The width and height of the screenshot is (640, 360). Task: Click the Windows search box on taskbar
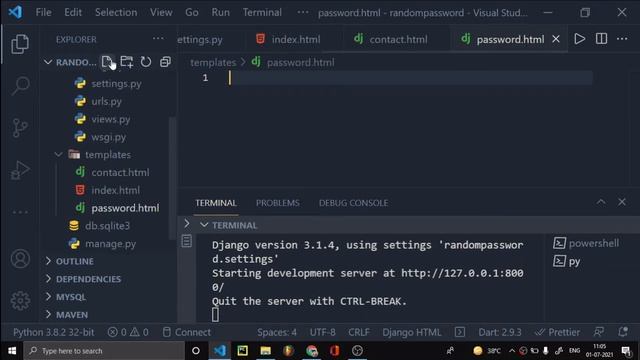pos(104,351)
